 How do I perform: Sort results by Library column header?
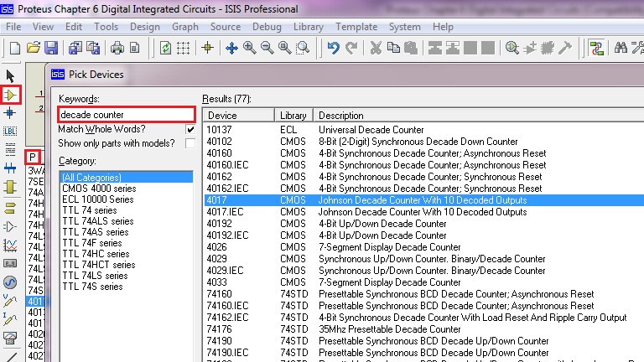(x=293, y=115)
